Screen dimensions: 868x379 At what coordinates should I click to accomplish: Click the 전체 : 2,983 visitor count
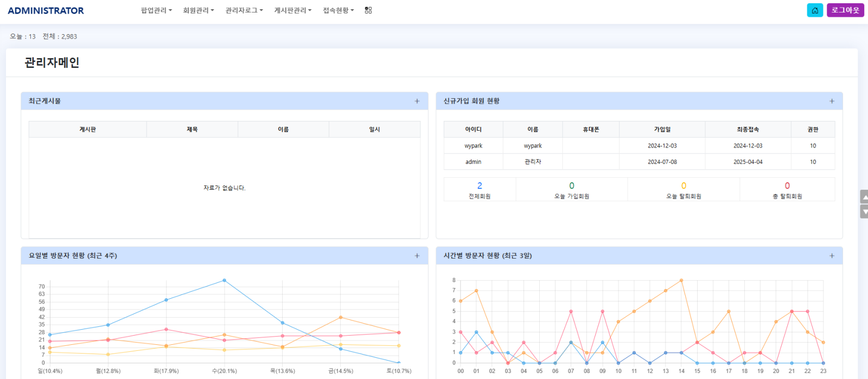tap(60, 36)
